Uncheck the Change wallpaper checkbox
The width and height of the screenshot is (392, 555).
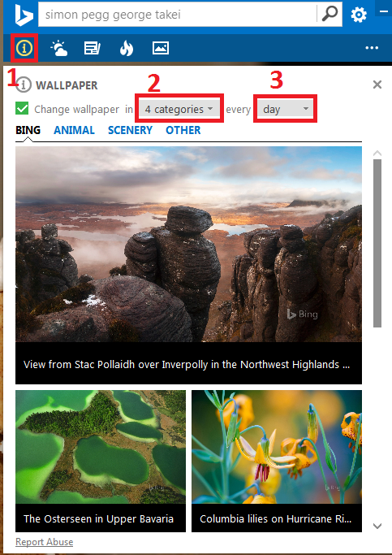(22, 108)
